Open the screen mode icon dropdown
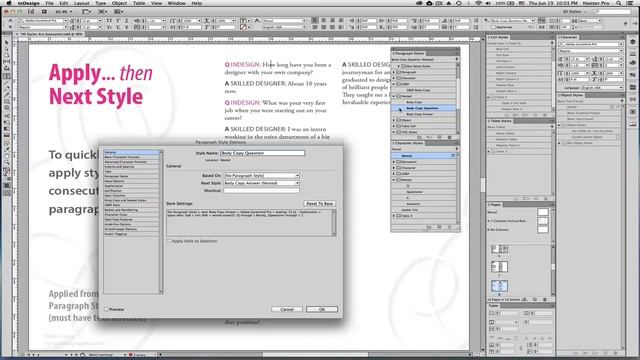The width and height of the screenshot is (640, 360). (103, 12)
